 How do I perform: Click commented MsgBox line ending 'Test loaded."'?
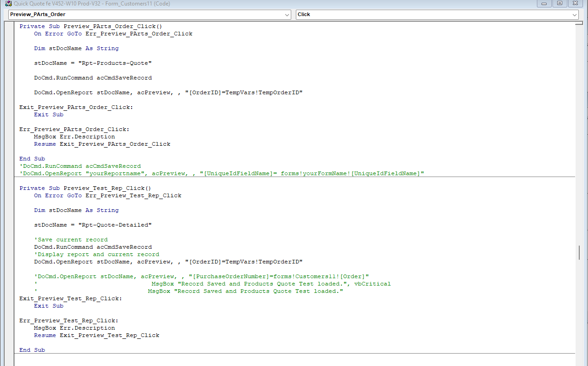point(189,291)
